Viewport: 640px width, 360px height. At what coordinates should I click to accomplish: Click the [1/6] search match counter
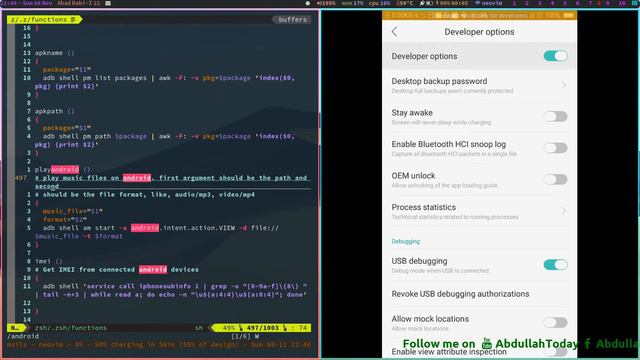(241, 336)
